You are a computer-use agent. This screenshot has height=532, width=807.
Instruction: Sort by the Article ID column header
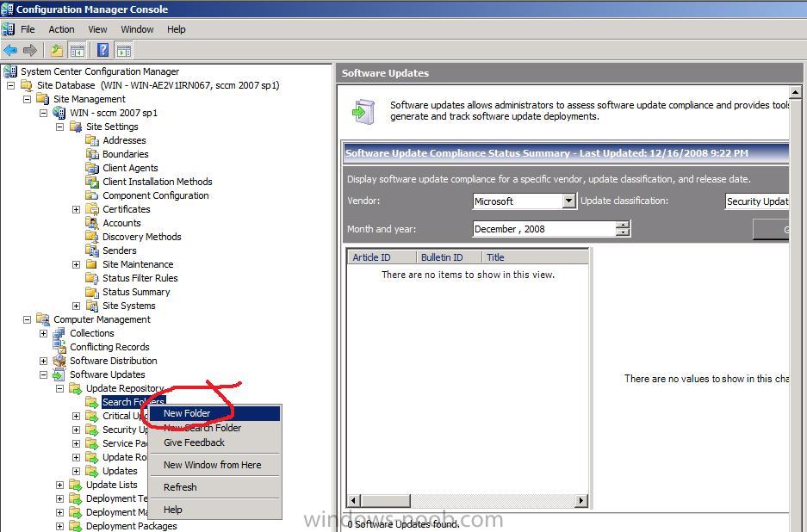(x=382, y=257)
